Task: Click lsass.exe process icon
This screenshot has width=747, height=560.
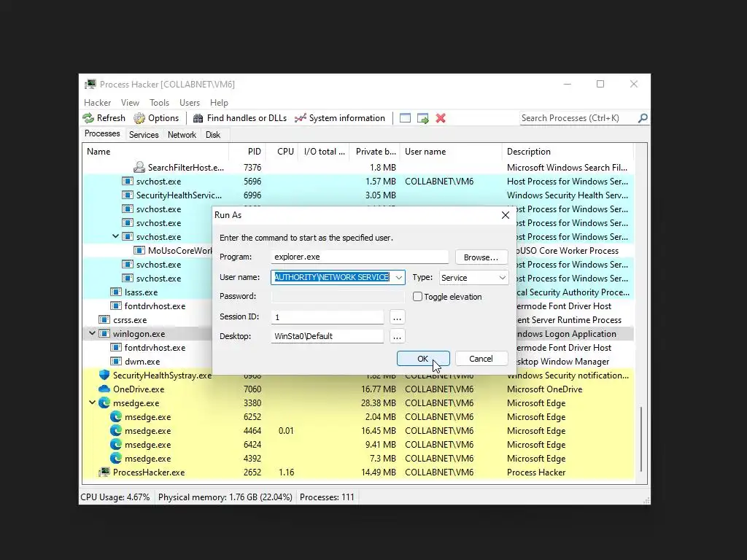Action: [x=116, y=292]
